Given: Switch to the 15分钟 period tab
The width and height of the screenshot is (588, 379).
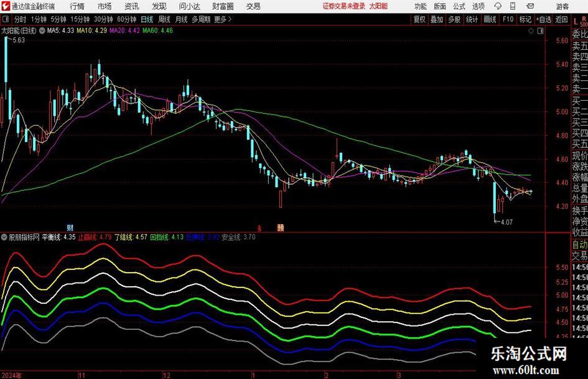Looking at the screenshot, I should click(80, 19).
